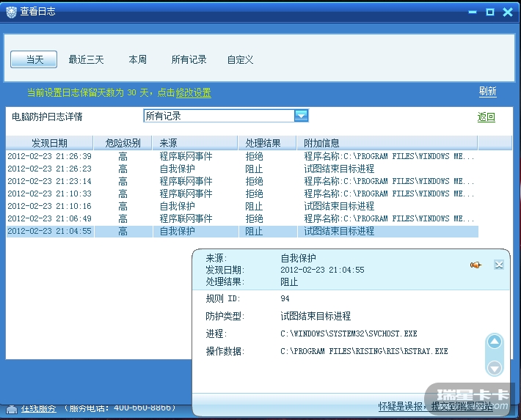This screenshot has height=420, width=521.
Task: Select the highlighted row dated 21:04:55
Action: tap(242, 231)
